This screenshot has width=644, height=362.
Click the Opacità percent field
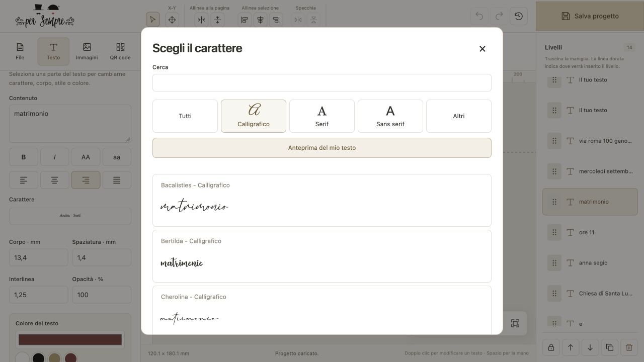click(102, 295)
